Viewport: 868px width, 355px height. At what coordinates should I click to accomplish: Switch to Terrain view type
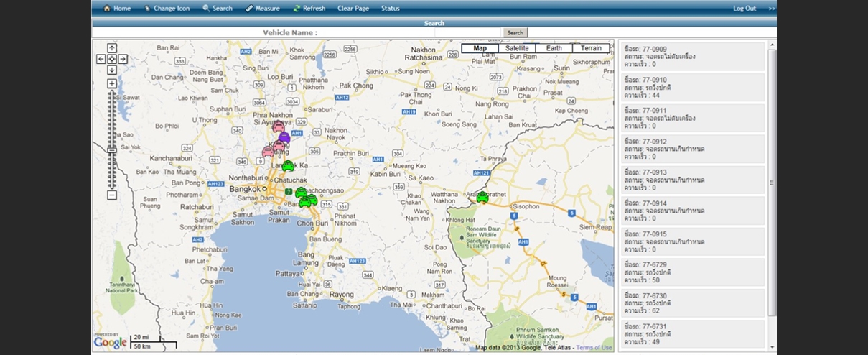(592, 48)
